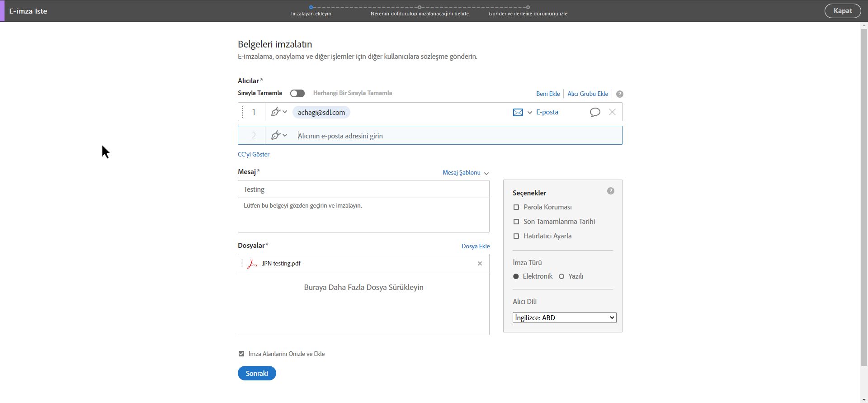This screenshot has width=868, height=403.
Task: Enable the Parola Koruması checkbox
Action: click(516, 207)
